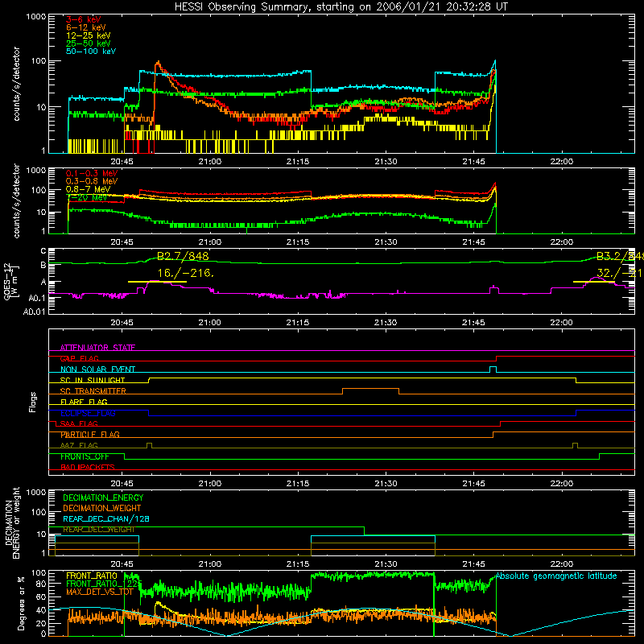644x644 pixels.
Task: Click the HESSI Observing Summary title
Action: 341,7
